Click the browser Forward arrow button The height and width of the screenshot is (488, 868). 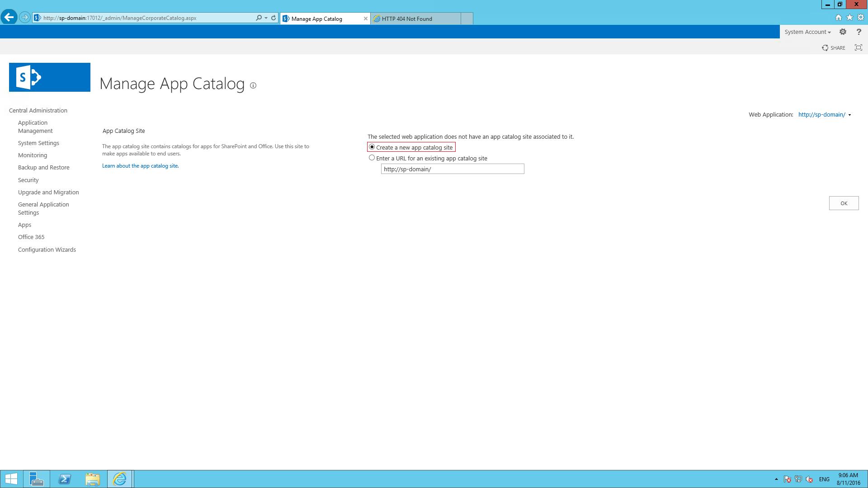pos(25,18)
